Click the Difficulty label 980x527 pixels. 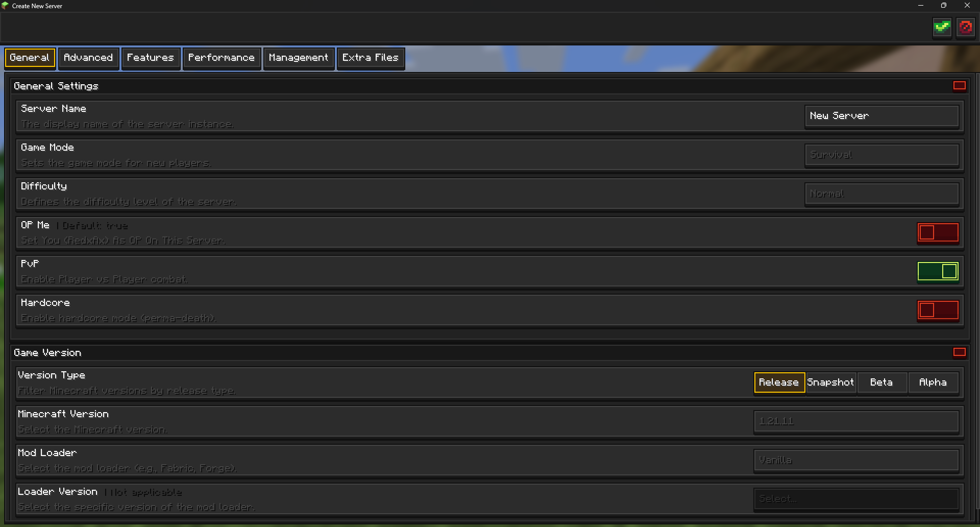(44, 187)
